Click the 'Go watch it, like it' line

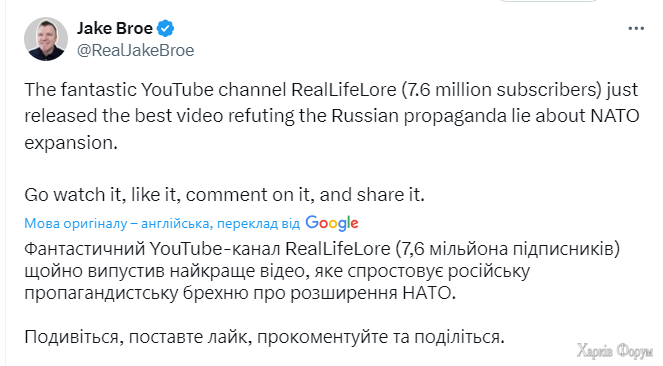coord(224,195)
